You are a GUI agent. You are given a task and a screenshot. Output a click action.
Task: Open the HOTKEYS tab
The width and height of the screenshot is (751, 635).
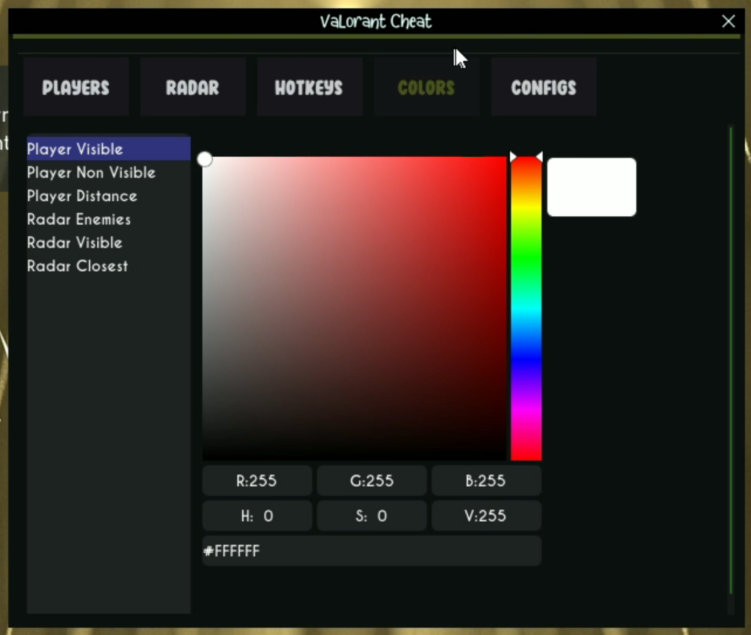309,87
